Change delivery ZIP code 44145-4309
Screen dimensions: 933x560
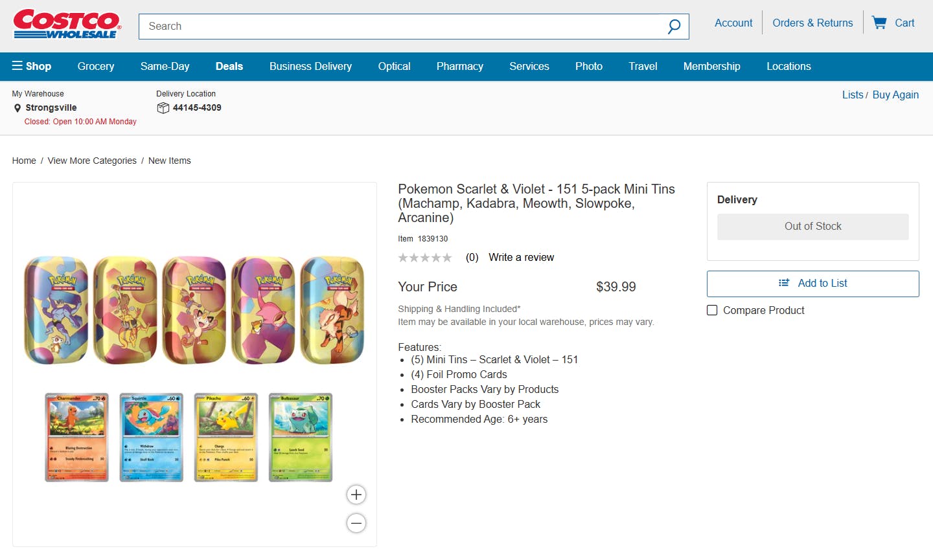(197, 107)
